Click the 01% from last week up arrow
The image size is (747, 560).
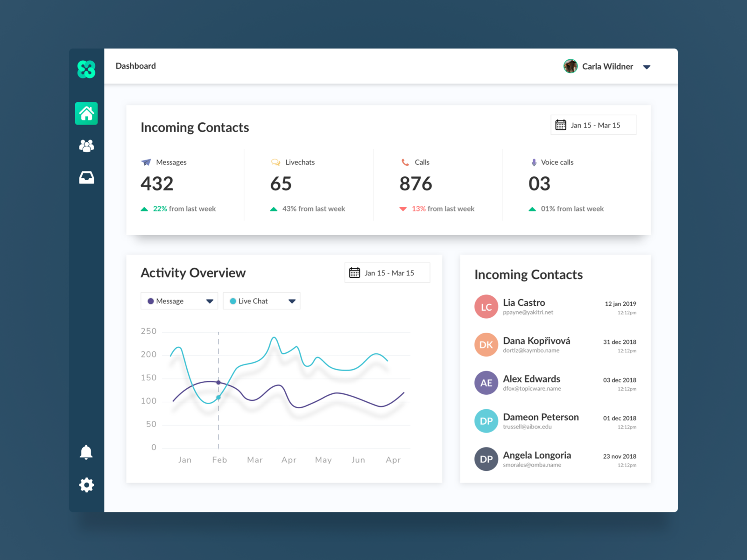coord(532,209)
